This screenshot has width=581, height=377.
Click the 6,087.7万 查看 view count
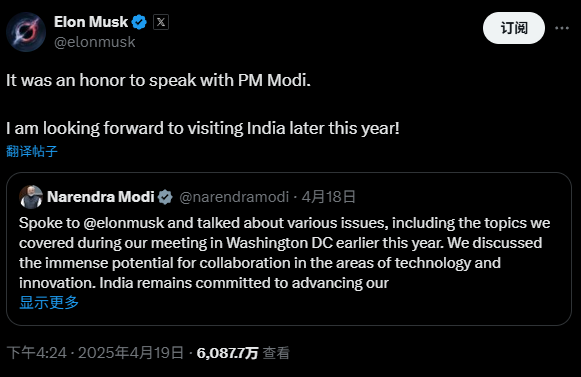tap(243, 353)
